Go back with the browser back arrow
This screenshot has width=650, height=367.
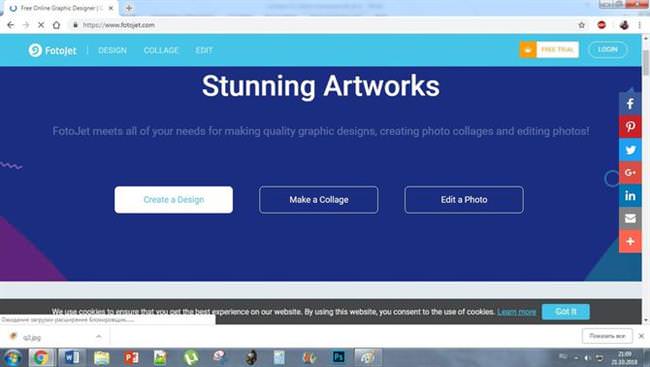click(x=11, y=25)
